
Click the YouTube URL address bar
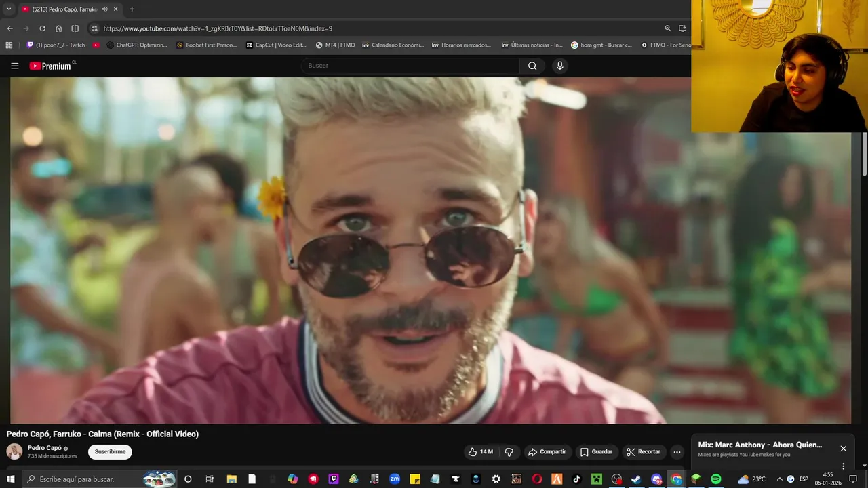[x=218, y=28]
